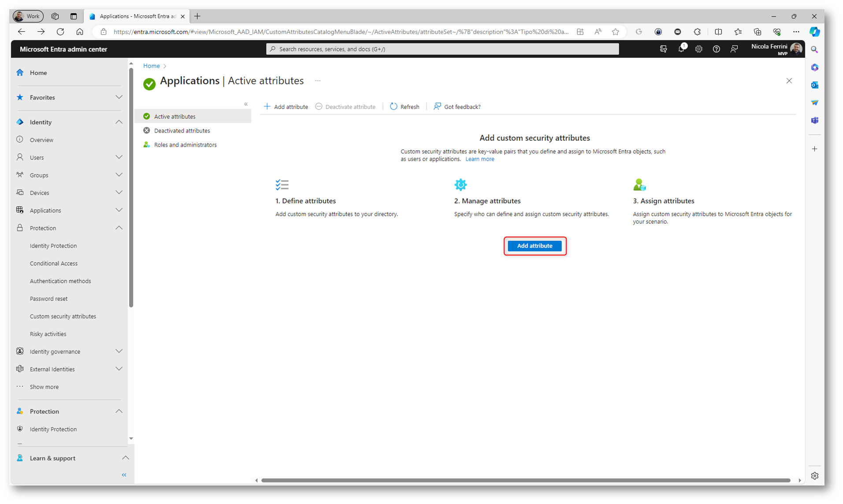Close the Active attributes blade with X
This screenshot has width=843, height=504.
click(x=789, y=81)
